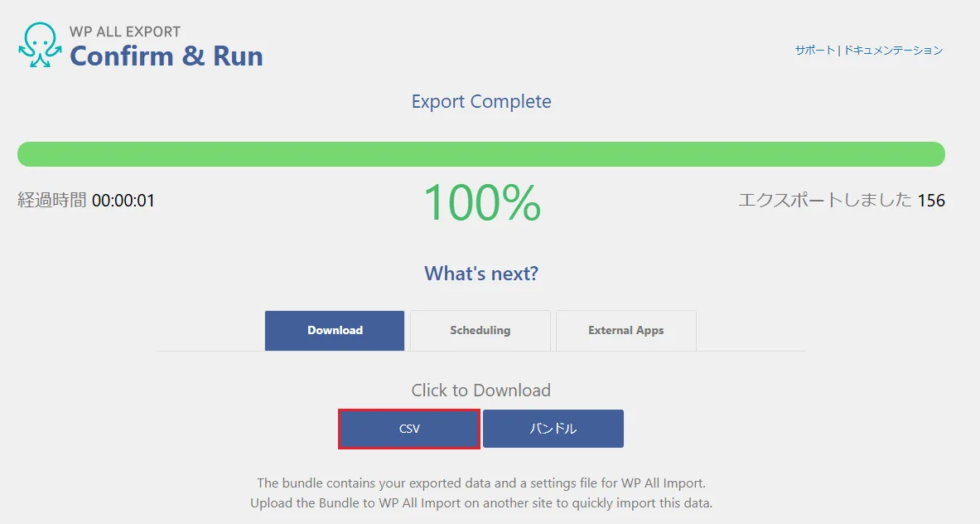Click the 100% completion figure
Viewport: 980px width, 524px height.
click(x=481, y=202)
